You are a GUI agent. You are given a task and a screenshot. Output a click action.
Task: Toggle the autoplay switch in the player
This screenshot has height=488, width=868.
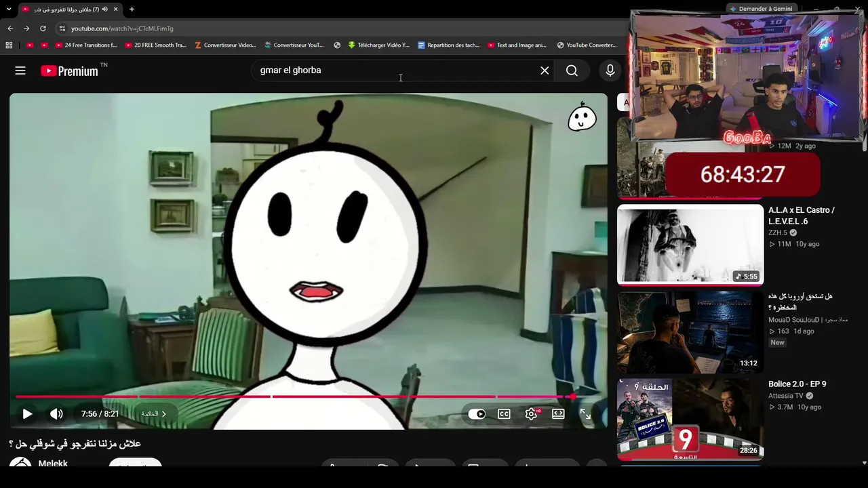(477, 414)
